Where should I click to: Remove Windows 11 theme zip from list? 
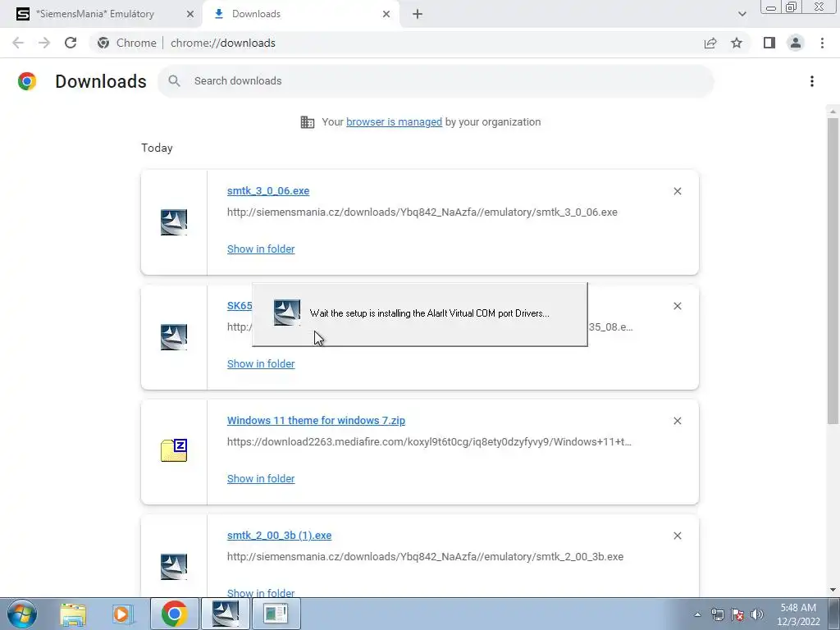[x=678, y=421]
